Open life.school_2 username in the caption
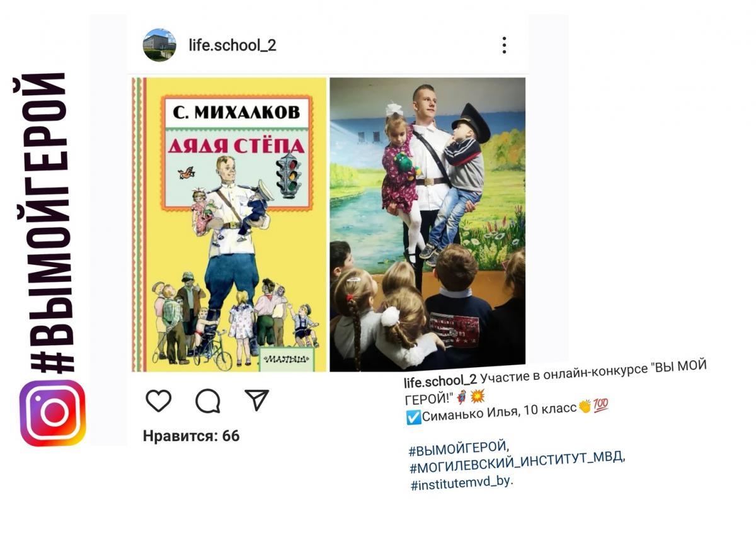 440,381
